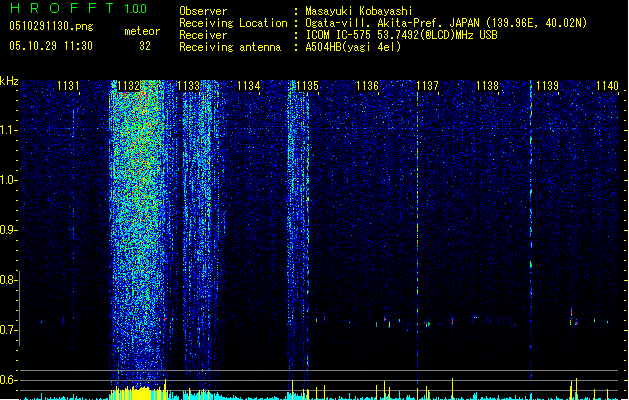Click the 'meteor' label

click(142, 31)
